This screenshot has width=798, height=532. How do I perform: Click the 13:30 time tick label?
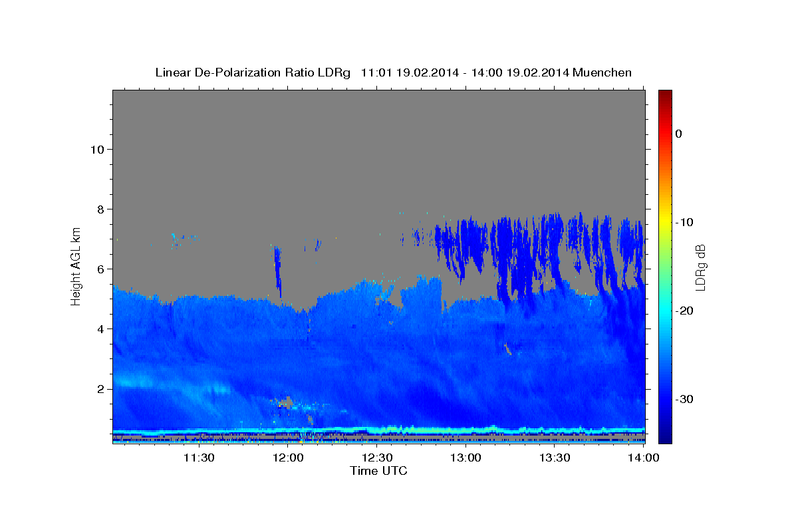click(x=555, y=458)
